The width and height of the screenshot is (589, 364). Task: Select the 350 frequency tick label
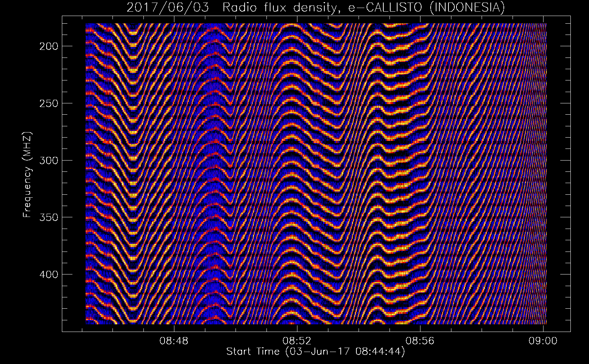[x=49, y=217]
